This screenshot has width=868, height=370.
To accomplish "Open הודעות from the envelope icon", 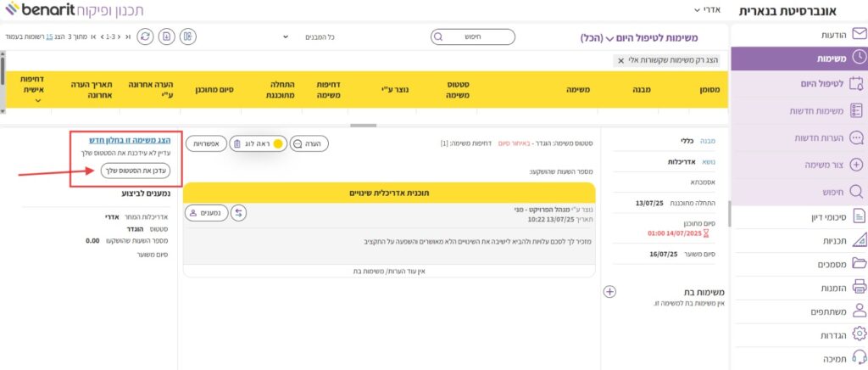I will [x=859, y=34].
